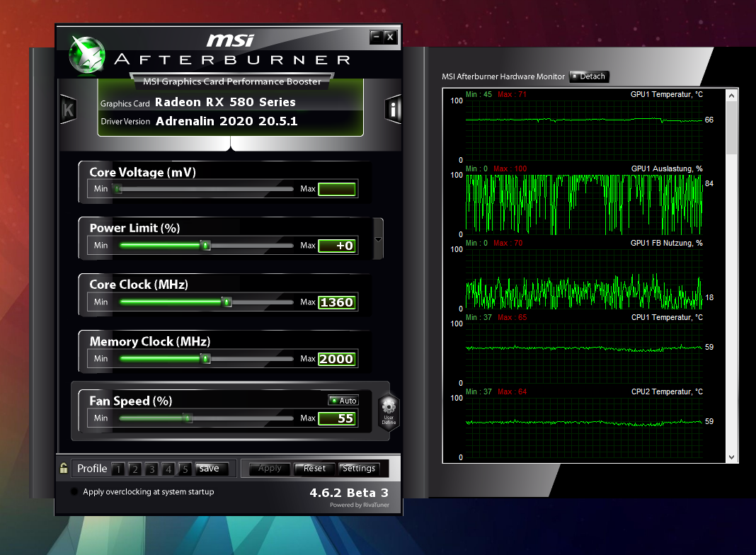Click the Core Voltage value field
Image resolution: width=756 pixels, height=555 pixels.
click(x=337, y=189)
